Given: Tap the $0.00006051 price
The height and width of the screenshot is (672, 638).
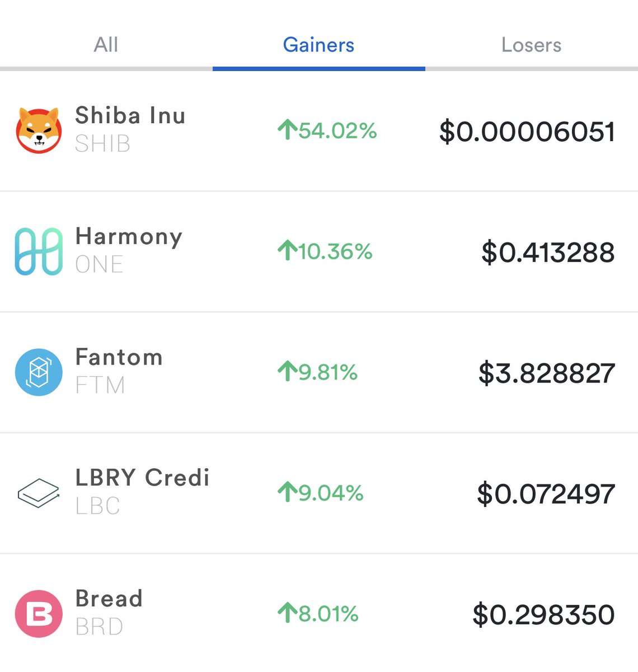Looking at the screenshot, I should 527,132.
